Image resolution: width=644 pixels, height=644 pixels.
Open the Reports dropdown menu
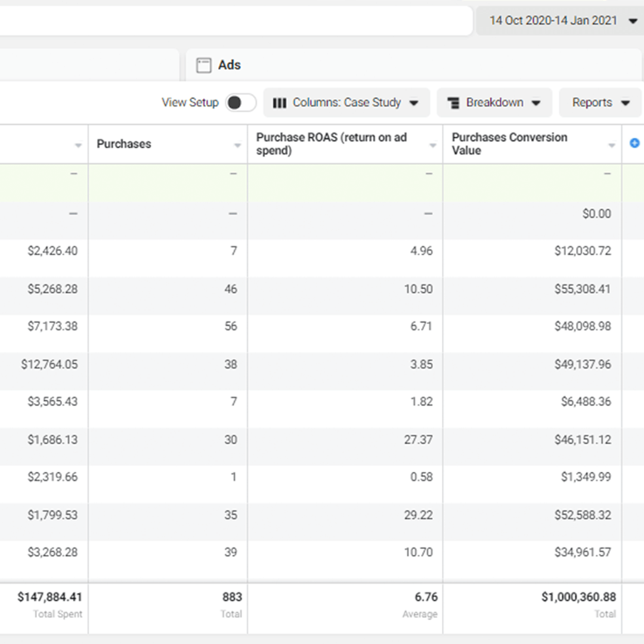coord(600,103)
